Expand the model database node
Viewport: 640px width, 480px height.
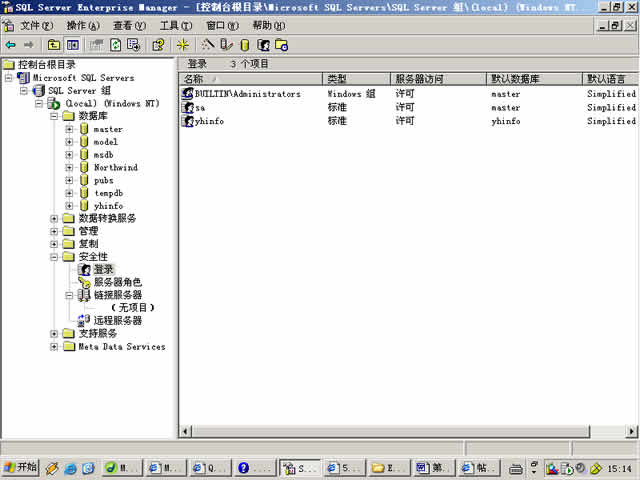tap(69, 142)
